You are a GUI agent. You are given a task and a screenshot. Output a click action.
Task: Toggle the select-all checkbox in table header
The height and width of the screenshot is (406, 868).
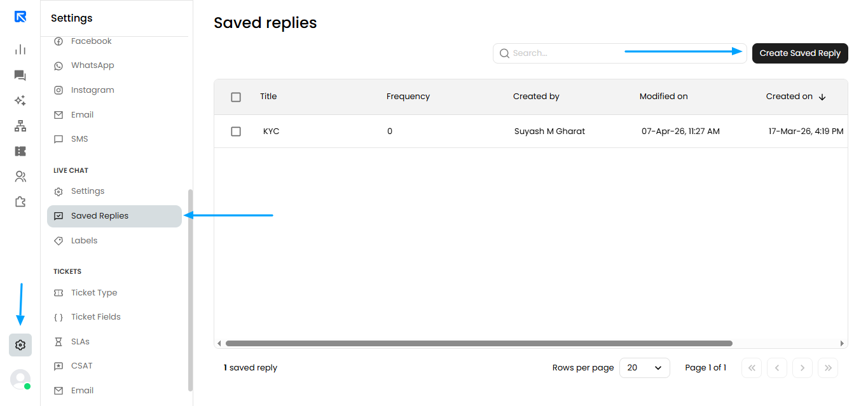[236, 97]
